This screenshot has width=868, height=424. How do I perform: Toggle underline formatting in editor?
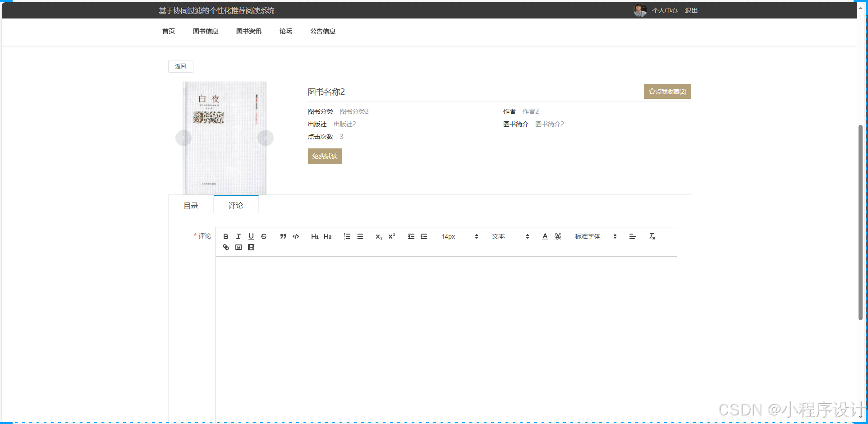tap(251, 236)
